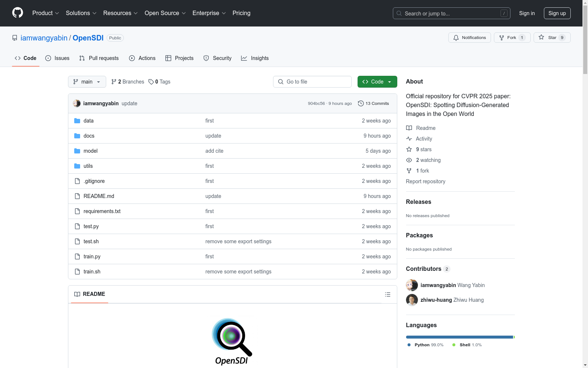Image resolution: width=588 pixels, height=368 pixels.
Task: Click the Shell 1.0% language legend
Action: [x=467, y=345]
